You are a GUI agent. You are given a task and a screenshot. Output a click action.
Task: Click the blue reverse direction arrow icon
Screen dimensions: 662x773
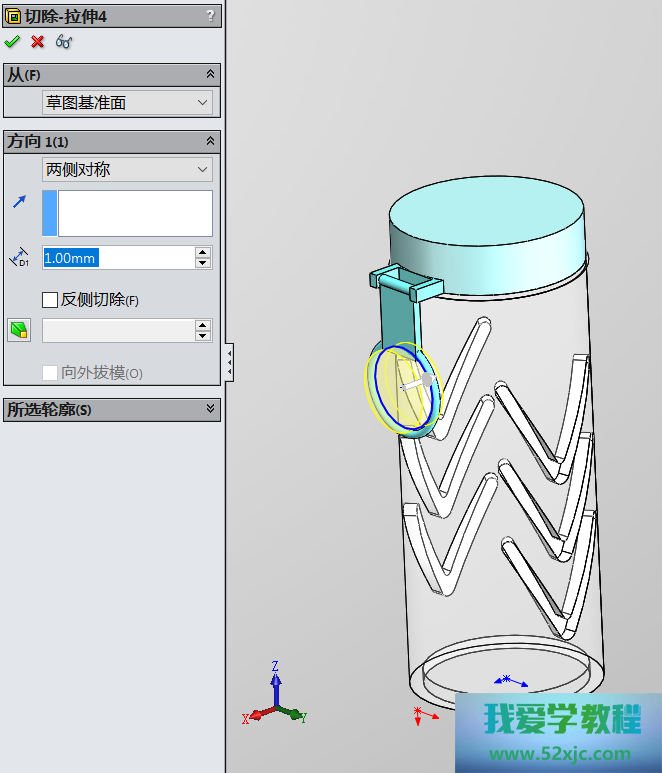pos(19,202)
